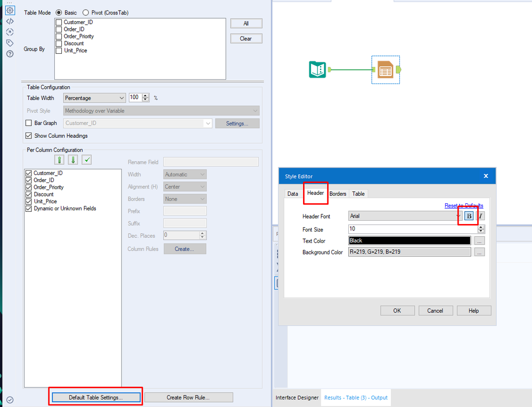Click Reset to Defaults link

pos(464,205)
